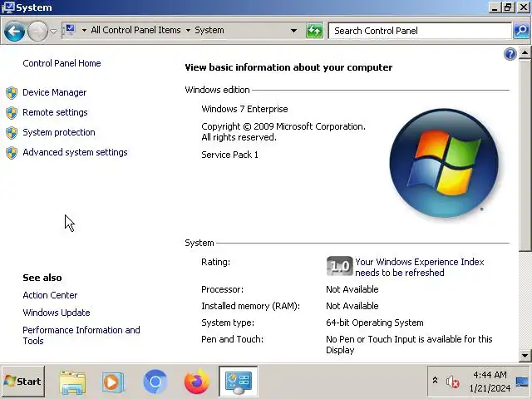The width and height of the screenshot is (532, 399).
Task: Open the Start menu button
Action: [22, 382]
